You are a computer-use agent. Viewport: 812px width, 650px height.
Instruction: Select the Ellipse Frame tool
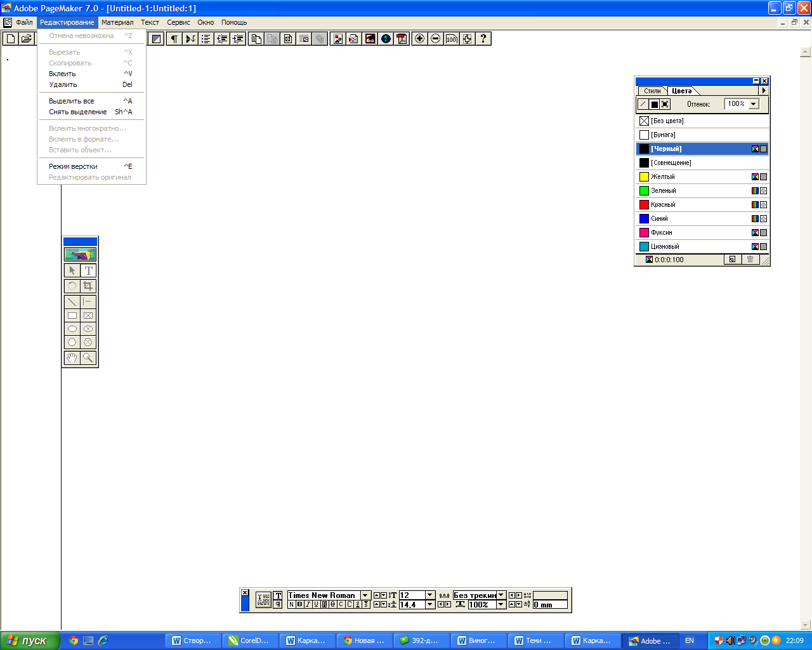coord(88,329)
